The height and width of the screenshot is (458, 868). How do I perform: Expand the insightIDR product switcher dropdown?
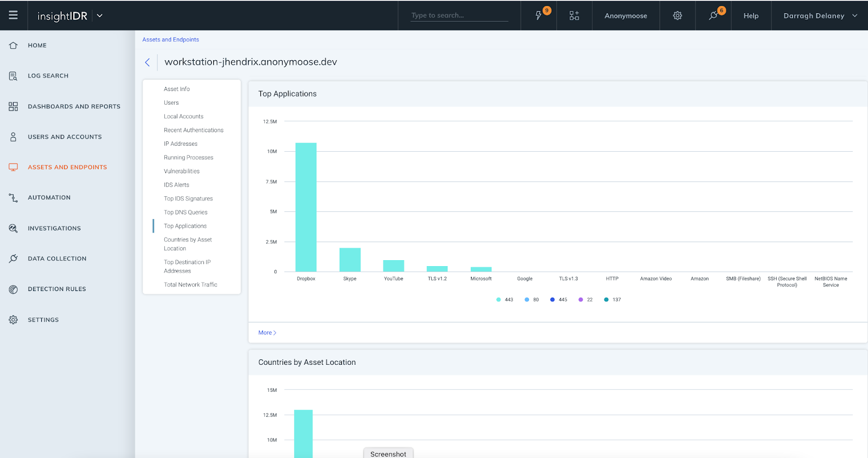click(x=100, y=16)
